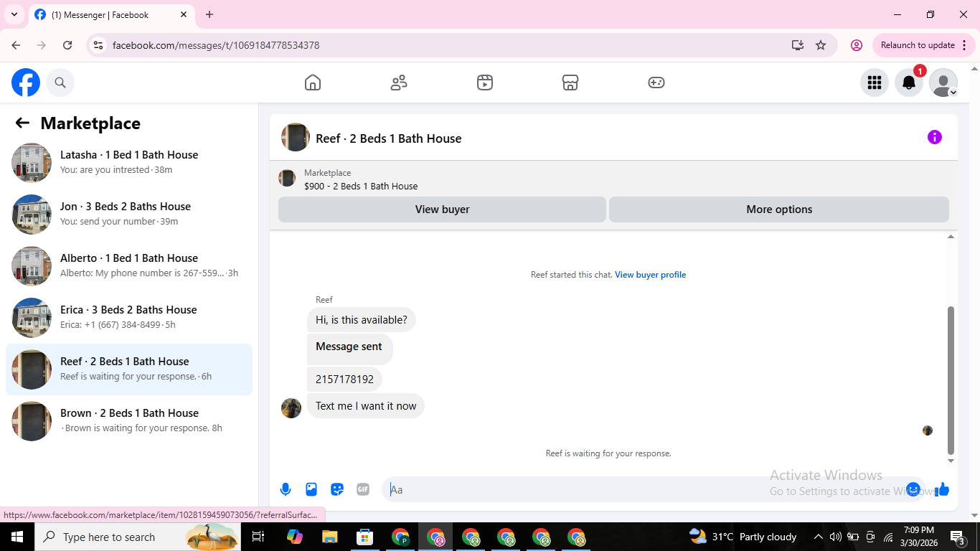Screen dimensions: 980x551
Task: Open the Facebook menu grid icon
Action: click(x=875, y=83)
